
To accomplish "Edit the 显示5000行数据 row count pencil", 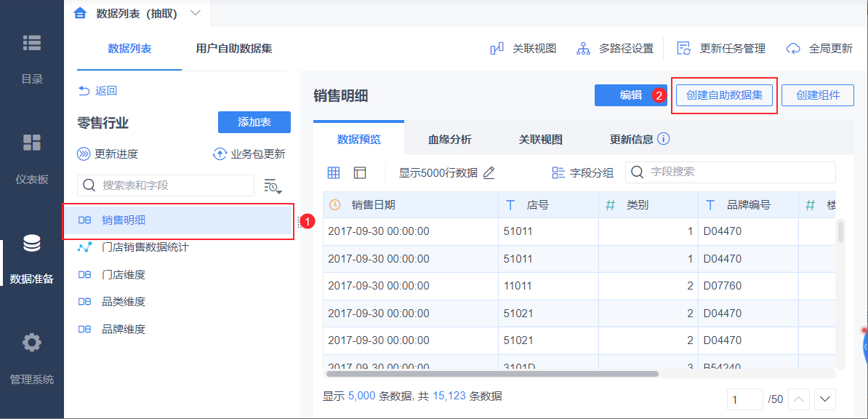I will pos(489,172).
